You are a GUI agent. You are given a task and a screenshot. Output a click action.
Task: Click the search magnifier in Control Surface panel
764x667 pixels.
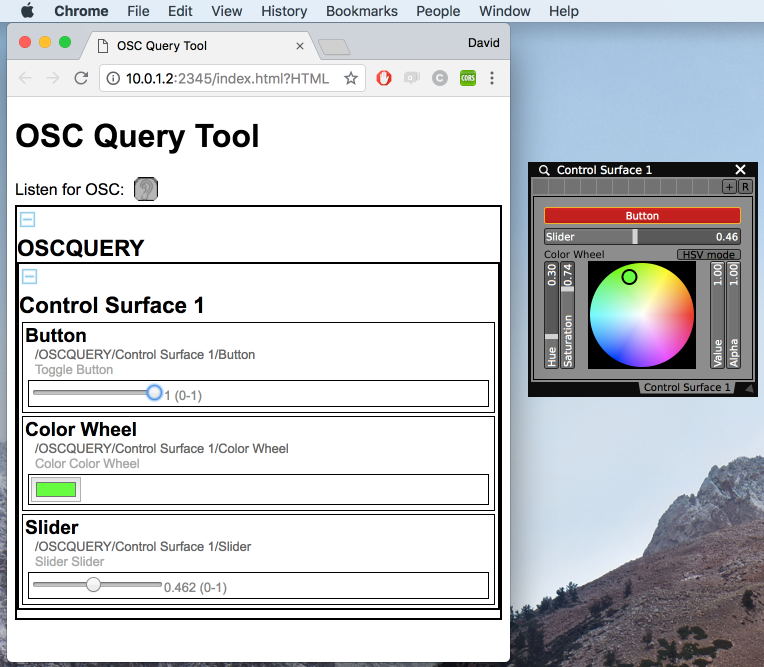tap(545, 170)
